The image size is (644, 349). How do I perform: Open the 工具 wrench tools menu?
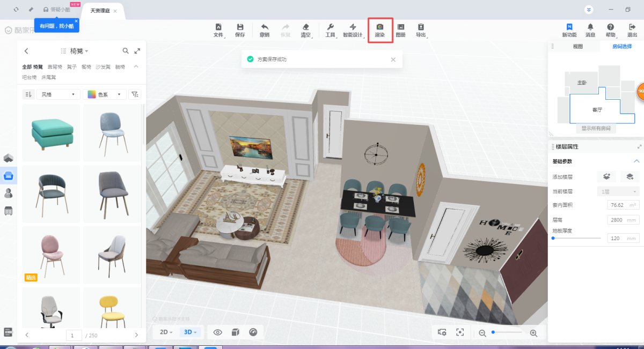(331, 30)
